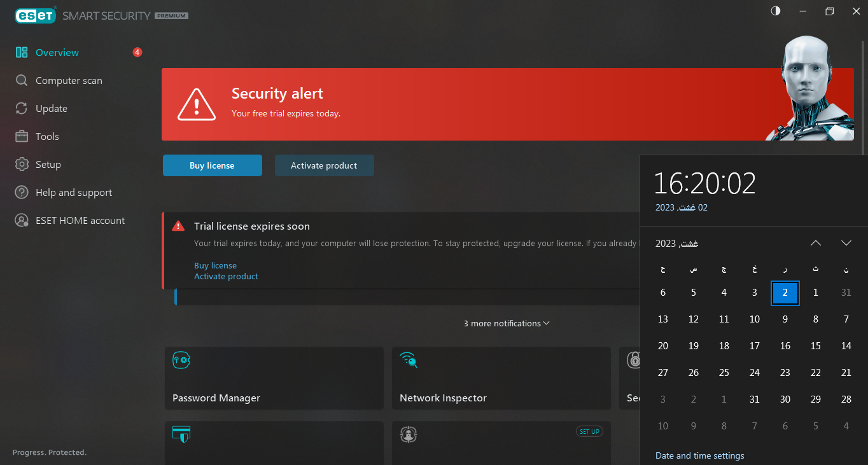Image resolution: width=868 pixels, height=465 pixels.
Task: Click the ESET HOME account user icon
Action: pos(22,221)
